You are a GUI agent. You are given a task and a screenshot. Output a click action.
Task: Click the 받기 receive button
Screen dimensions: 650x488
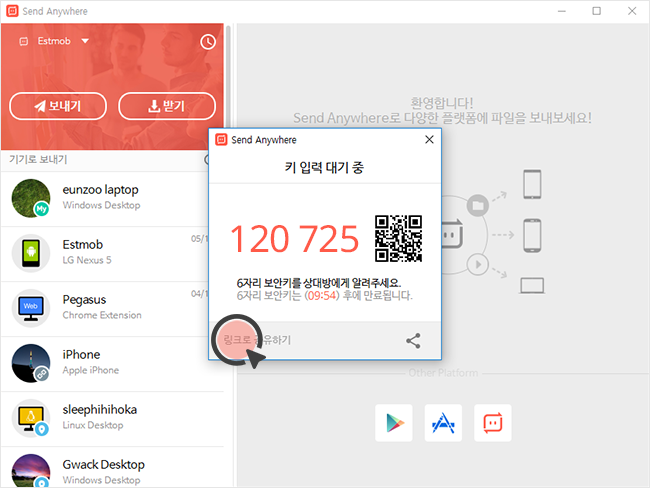tap(167, 106)
